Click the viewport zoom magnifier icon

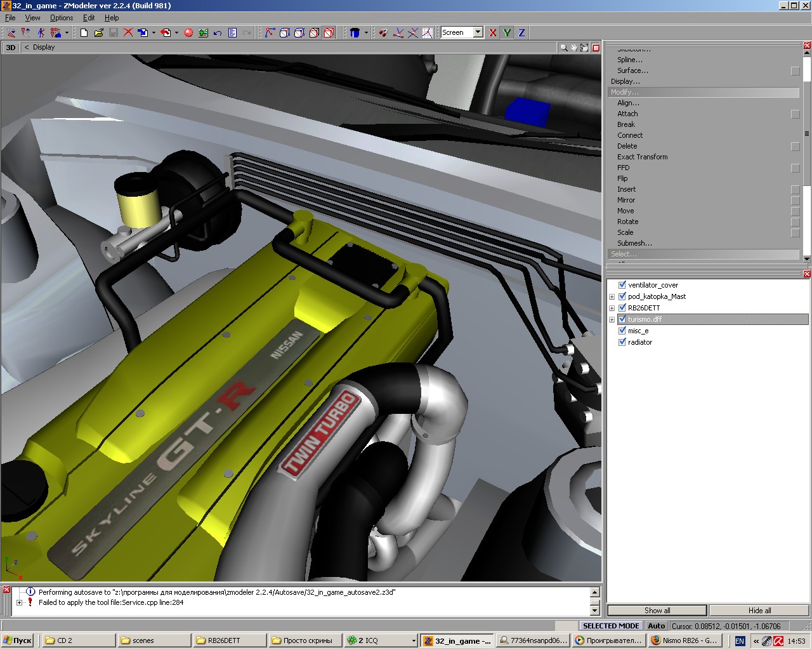(x=563, y=47)
